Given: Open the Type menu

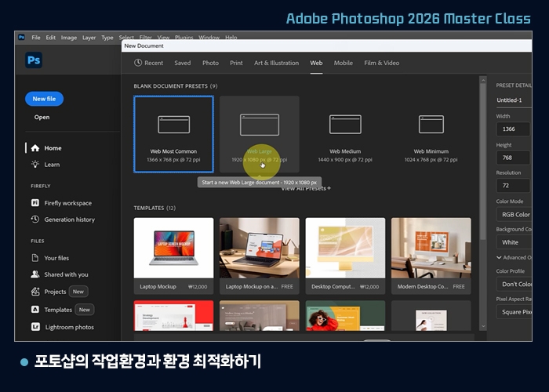Looking at the screenshot, I should (x=107, y=38).
